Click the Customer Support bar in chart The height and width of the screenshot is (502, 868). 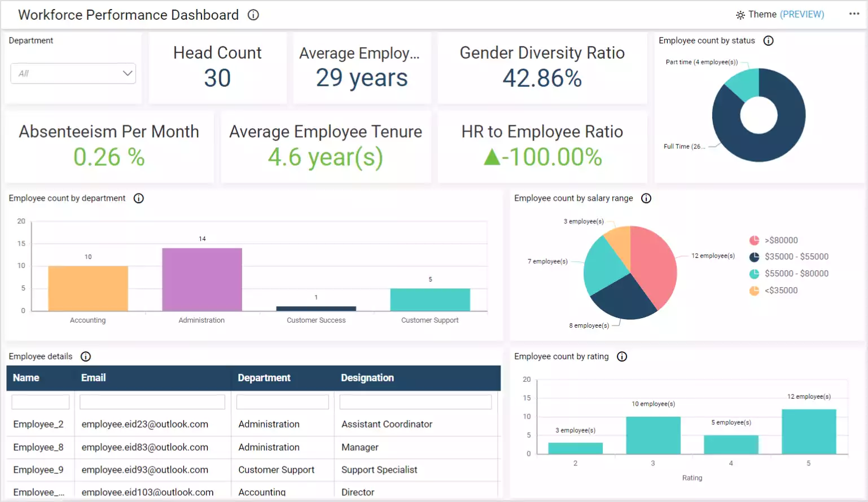click(x=430, y=300)
